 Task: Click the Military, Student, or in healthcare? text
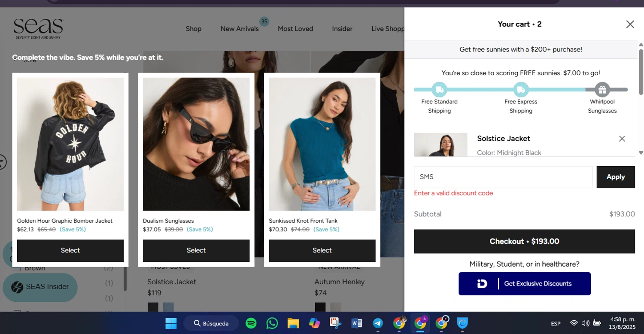(524, 264)
